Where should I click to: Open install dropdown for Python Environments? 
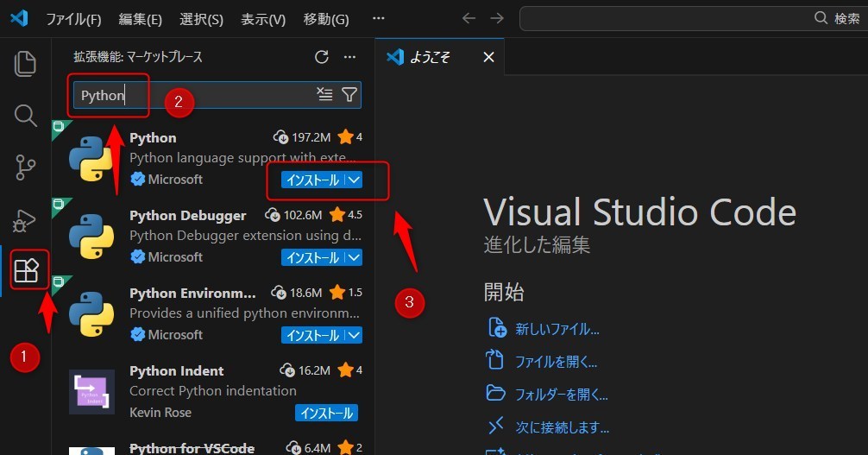355,335
